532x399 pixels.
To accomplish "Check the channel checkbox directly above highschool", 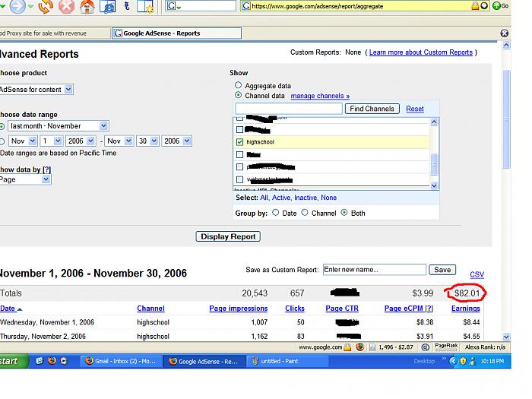I will [x=239, y=129].
